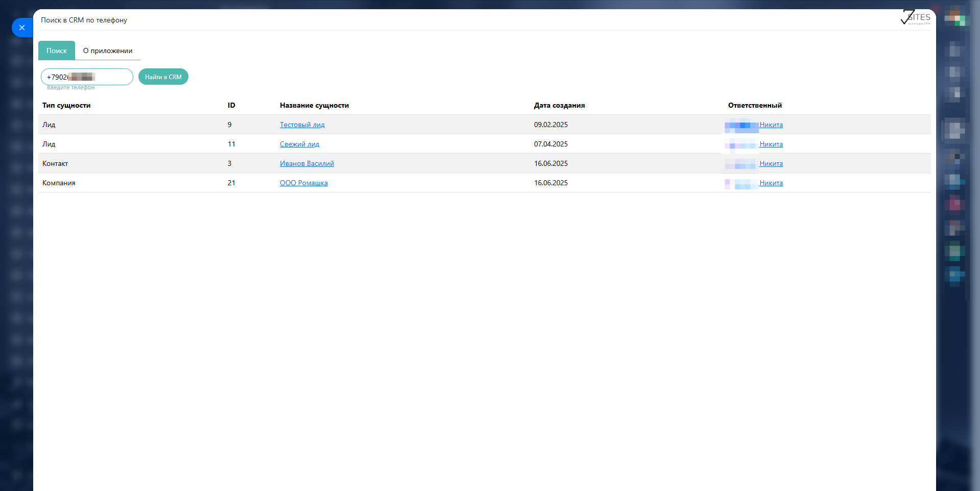The height and width of the screenshot is (491, 980).
Task: Select the Компания entity type cell
Action: point(59,183)
